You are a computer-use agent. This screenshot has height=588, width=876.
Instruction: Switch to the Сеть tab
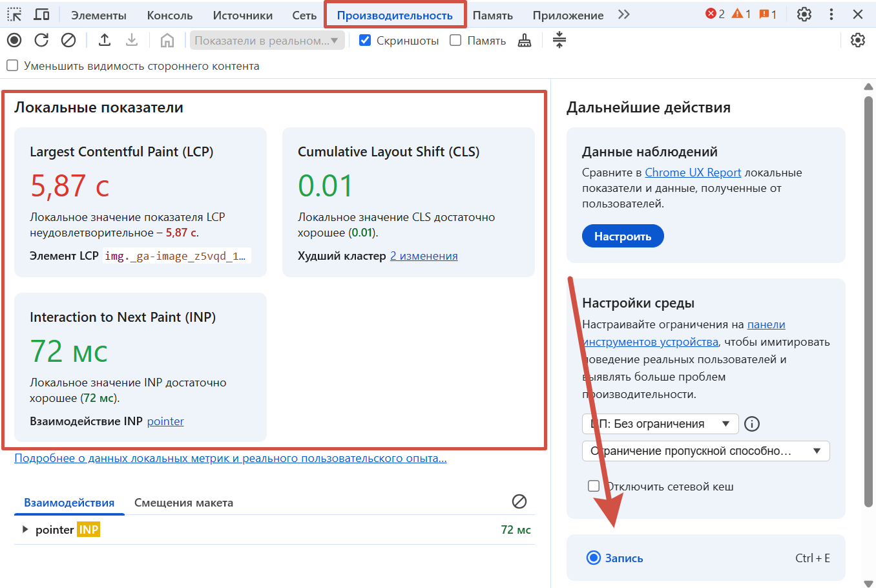(x=304, y=15)
